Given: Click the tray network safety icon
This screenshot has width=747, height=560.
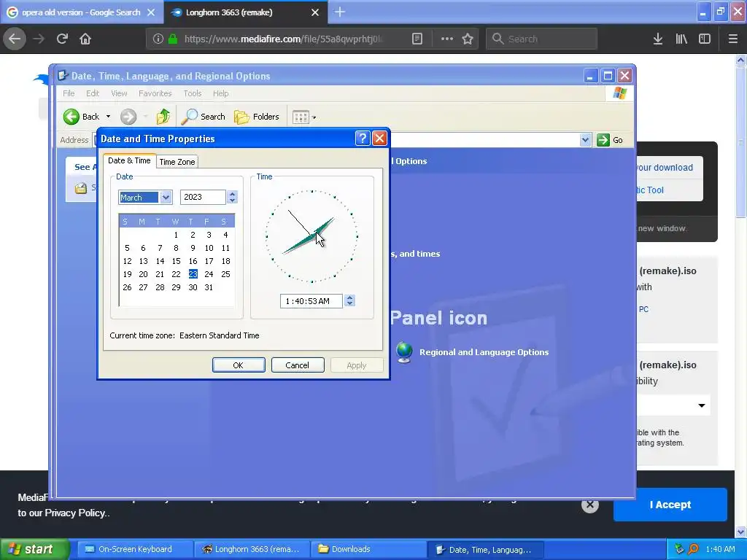Looking at the screenshot, I should coord(679,549).
